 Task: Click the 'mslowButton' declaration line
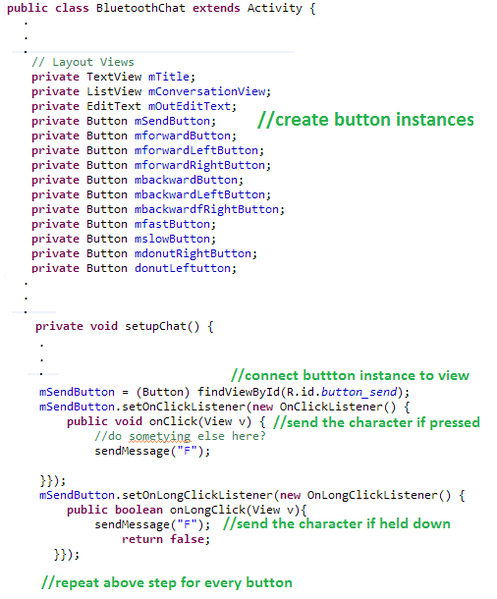coord(123,239)
